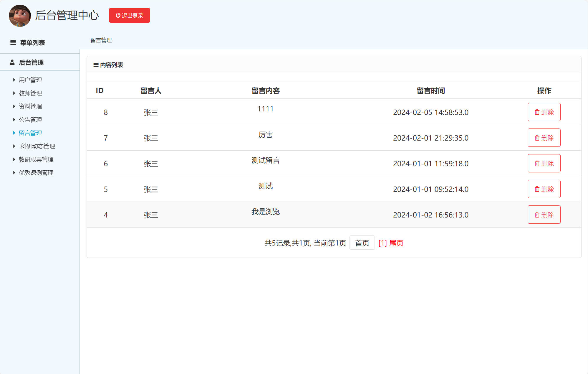Open 教研成果管理 sidebar item

[x=36, y=159]
